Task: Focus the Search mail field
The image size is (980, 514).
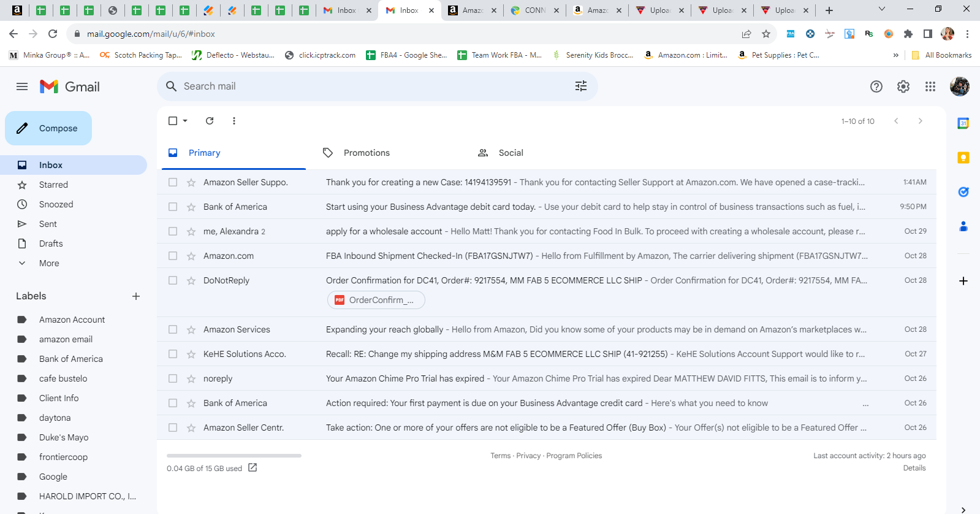Action: click(377, 86)
